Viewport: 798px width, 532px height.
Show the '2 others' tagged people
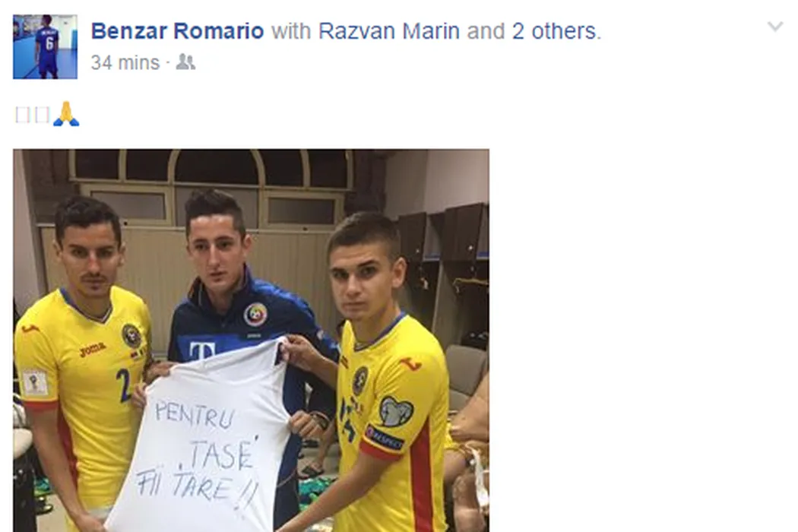[x=554, y=31]
